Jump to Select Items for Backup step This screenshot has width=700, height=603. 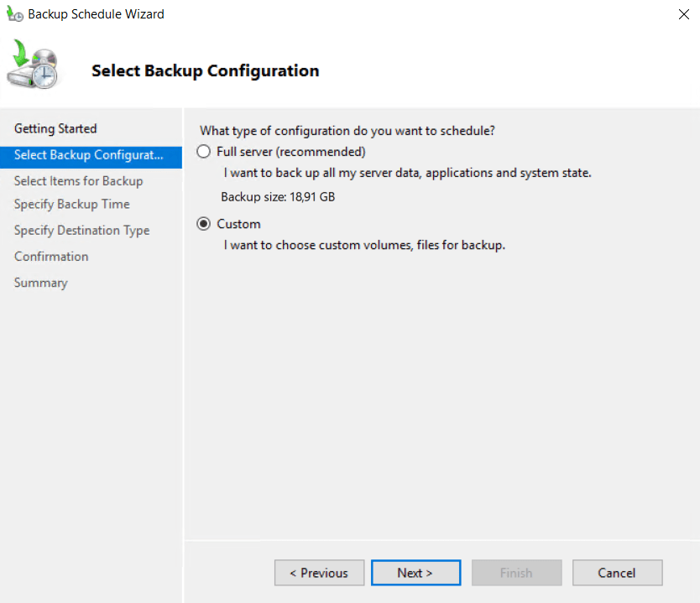coord(78,181)
